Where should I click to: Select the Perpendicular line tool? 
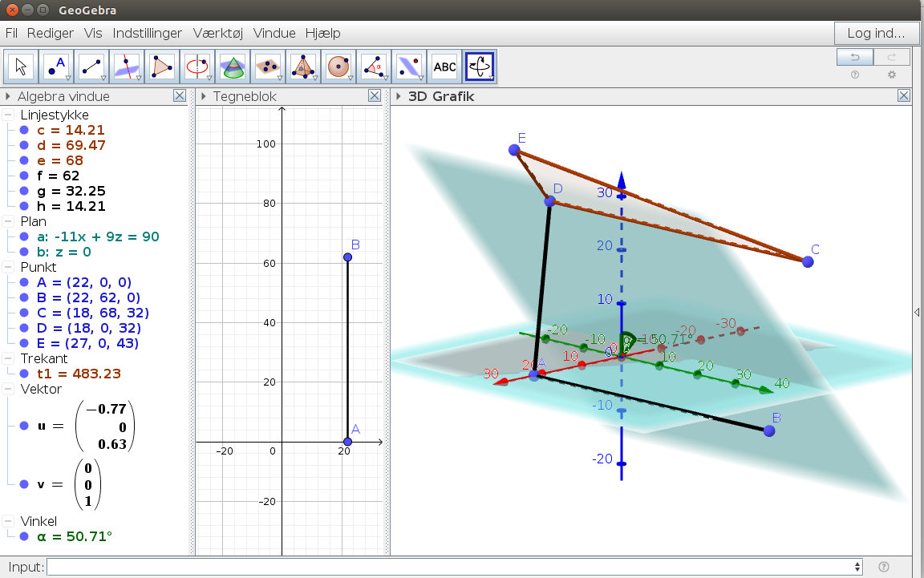127,67
